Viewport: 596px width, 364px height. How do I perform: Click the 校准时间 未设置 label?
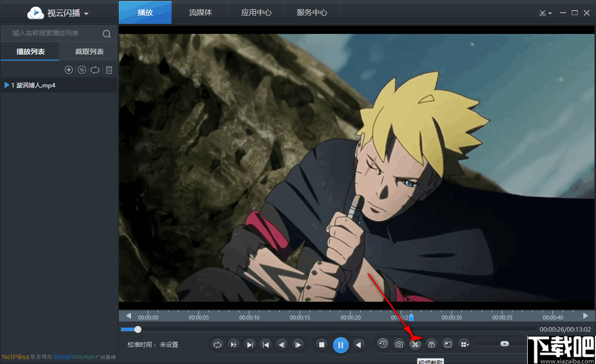click(153, 345)
